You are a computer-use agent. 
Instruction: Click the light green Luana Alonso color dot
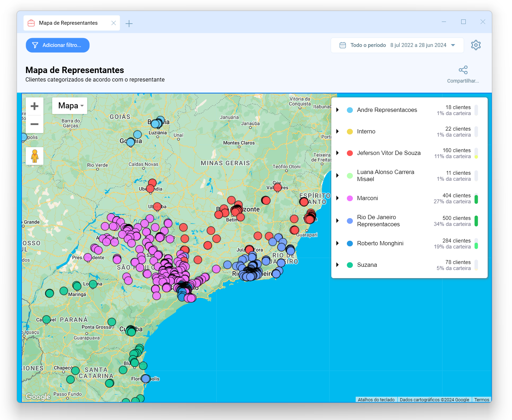[x=350, y=176]
